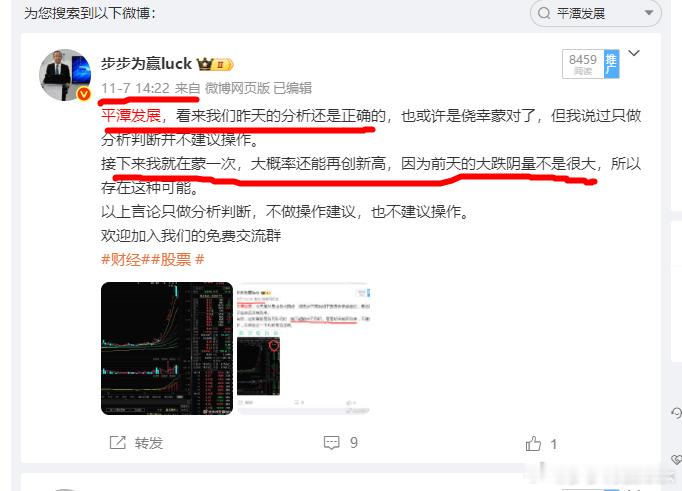Click the 11-7 14:22 post timestamp
The height and width of the screenshot is (491, 682).
pos(135,88)
